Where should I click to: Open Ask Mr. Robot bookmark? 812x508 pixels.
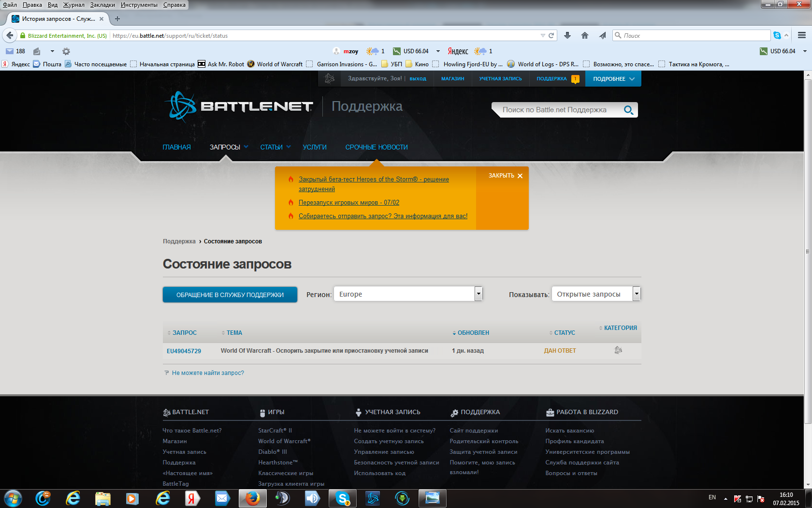click(221, 64)
